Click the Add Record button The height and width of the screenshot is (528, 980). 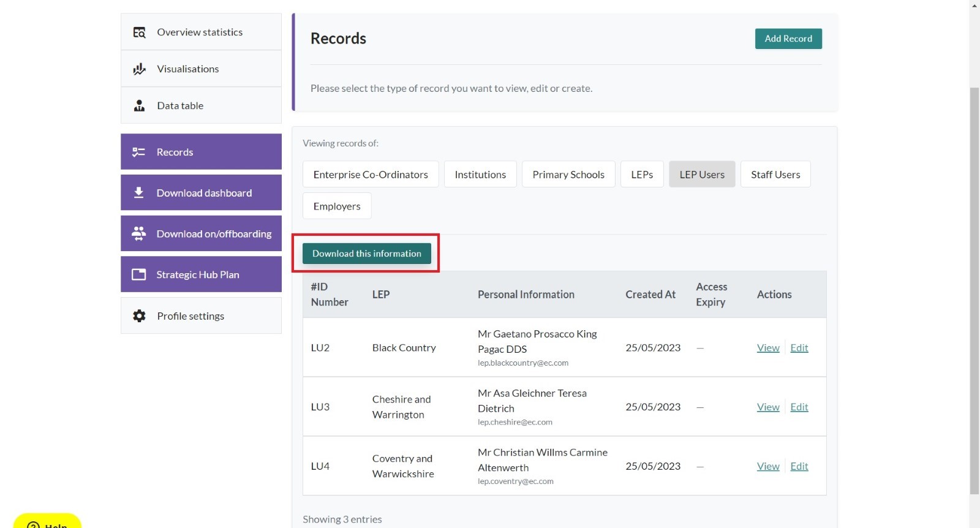pyautogui.click(x=788, y=39)
